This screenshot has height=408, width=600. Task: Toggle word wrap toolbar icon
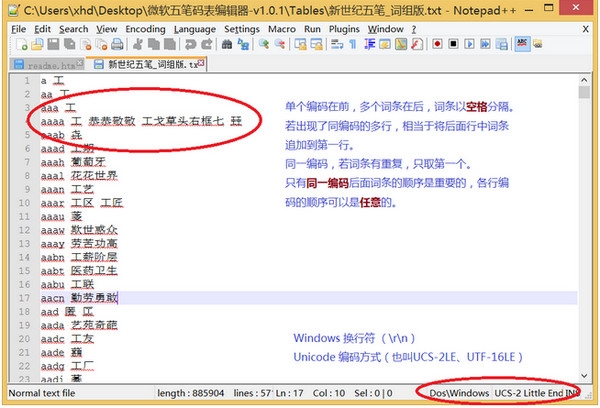point(337,44)
